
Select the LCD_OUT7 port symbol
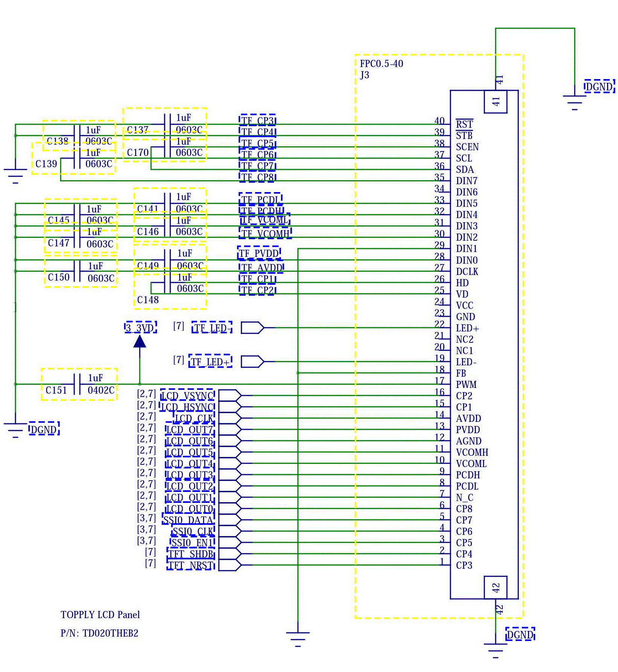pyautogui.click(x=230, y=429)
